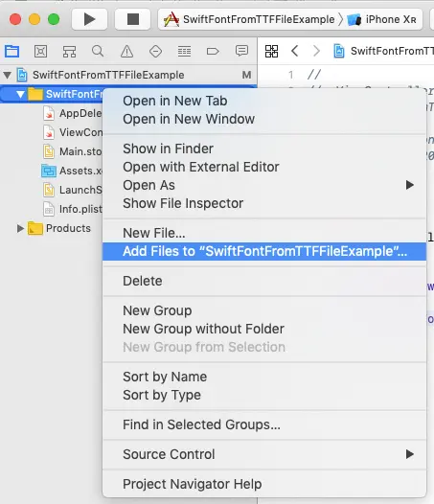Open the Test navigator diamond icon
The width and height of the screenshot is (434, 504).
[155, 51]
